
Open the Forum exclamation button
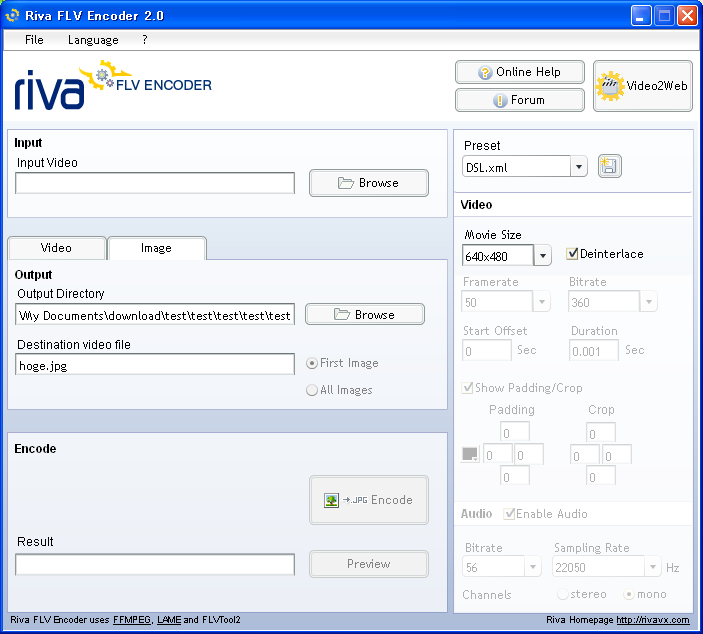520,100
